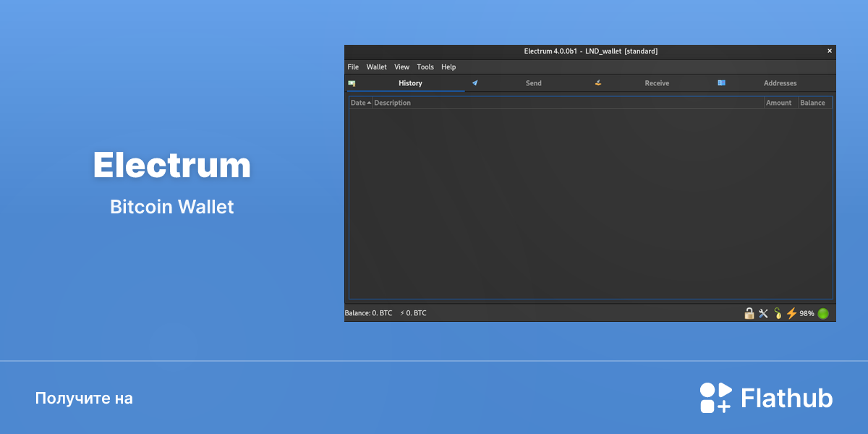The height and width of the screenshot is (434, 868).
Task: Click the Addresses tab icon
Action: coord(721,83)
